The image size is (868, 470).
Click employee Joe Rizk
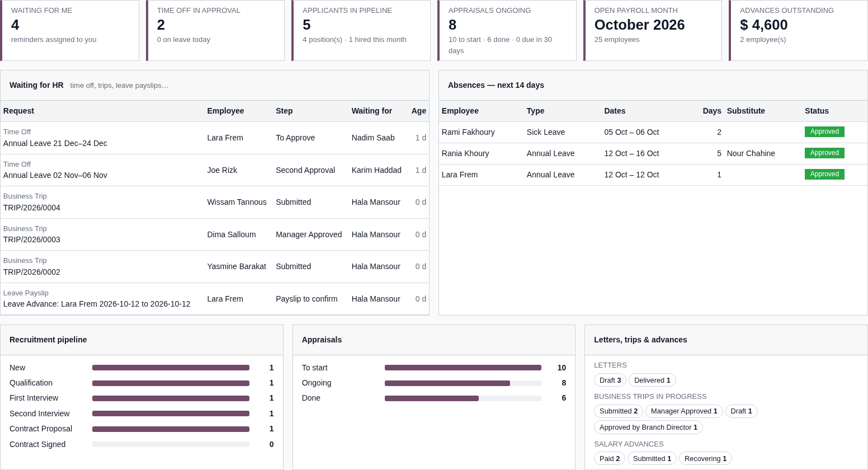tap(222, 170)
